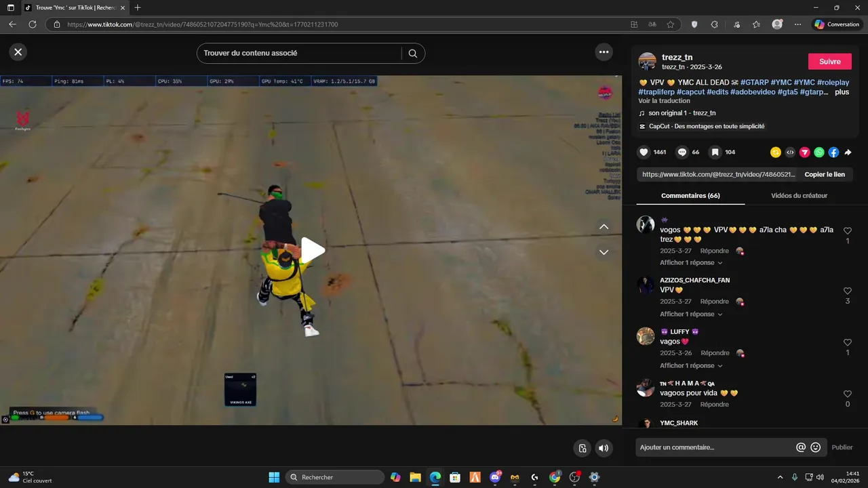Open the browser translate icon
Image resolution: width=868 pixels, height=488 pixels.
click(x=652, y=24)
